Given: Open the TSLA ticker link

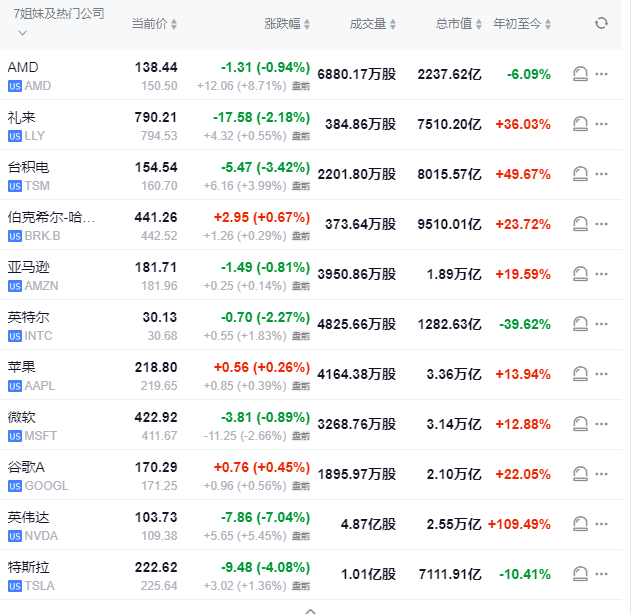Looking at the screenshot, I should tap(39, 586).
